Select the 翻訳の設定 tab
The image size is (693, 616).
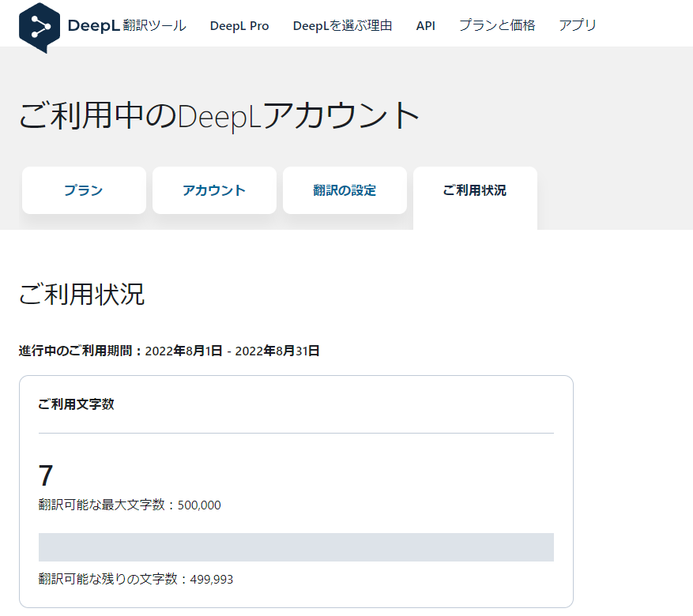pyautogui.click(x=345, y=190)
